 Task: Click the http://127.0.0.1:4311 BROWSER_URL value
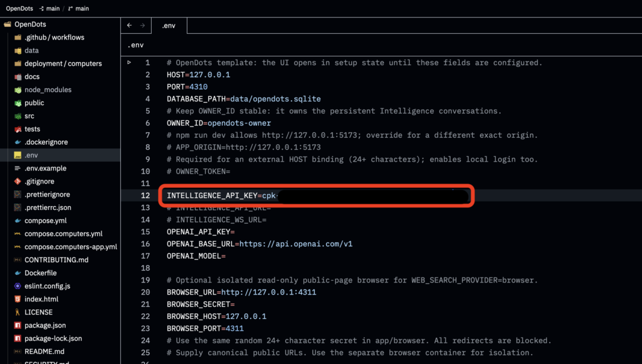[268, 292]
